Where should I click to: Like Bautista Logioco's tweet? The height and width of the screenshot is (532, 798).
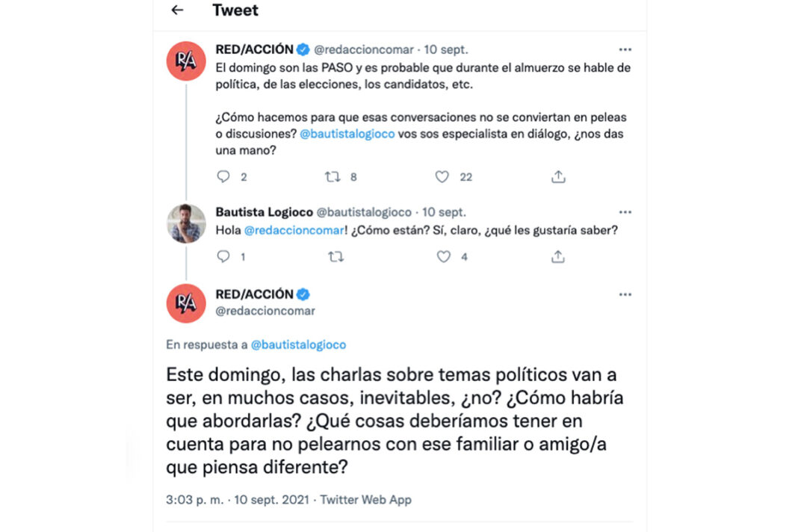tap(444, 257)
